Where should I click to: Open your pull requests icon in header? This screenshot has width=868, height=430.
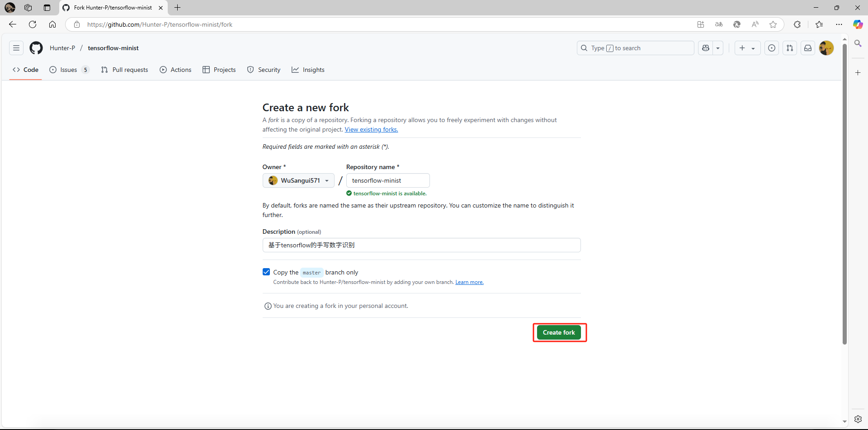tap(790, 48)
